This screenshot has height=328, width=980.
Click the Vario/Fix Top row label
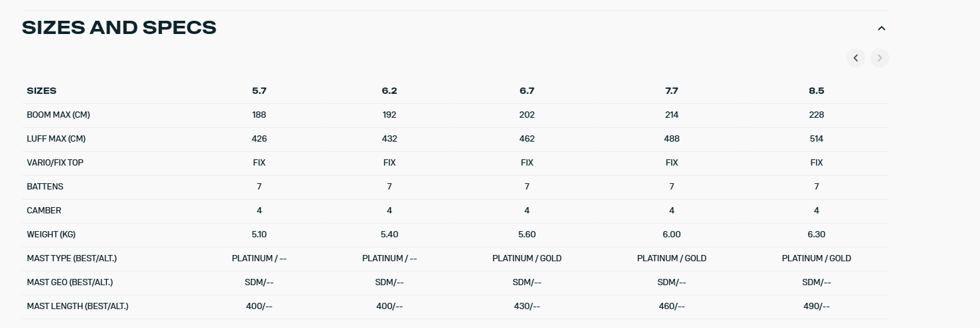[55, 162]
